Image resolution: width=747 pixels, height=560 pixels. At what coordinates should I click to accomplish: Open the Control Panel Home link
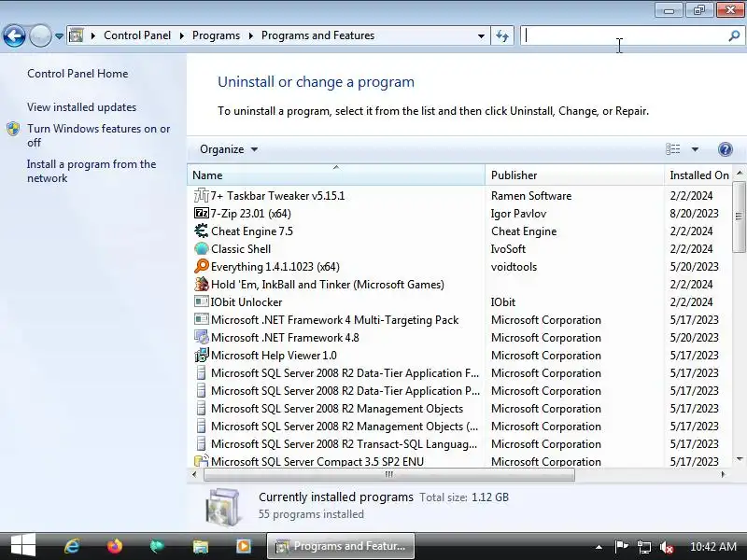(78, 74)
